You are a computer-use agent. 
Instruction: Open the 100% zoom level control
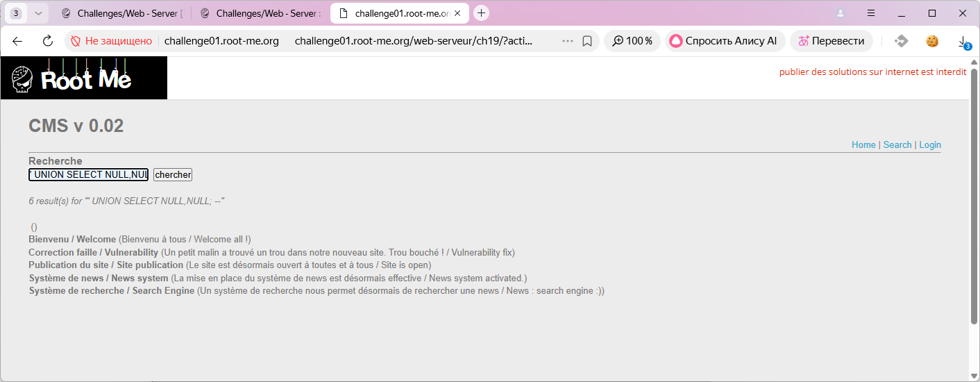(x=632, y=41)
